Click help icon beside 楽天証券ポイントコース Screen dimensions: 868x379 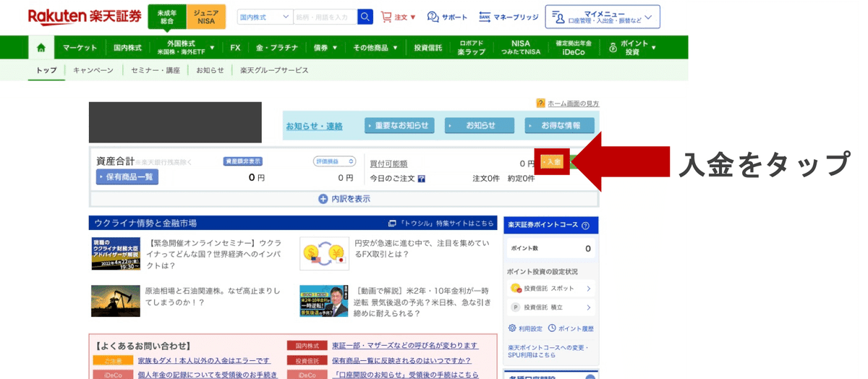(x=585, y=226)
